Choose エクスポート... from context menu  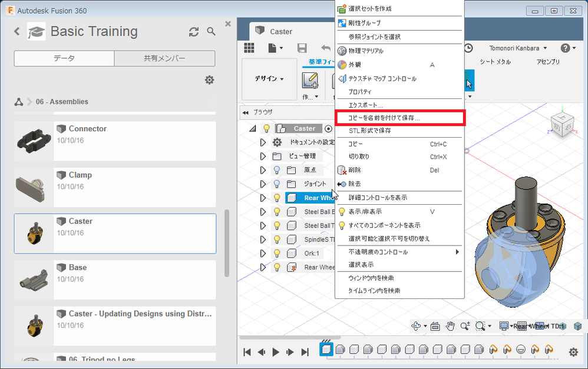pos(399,105)
